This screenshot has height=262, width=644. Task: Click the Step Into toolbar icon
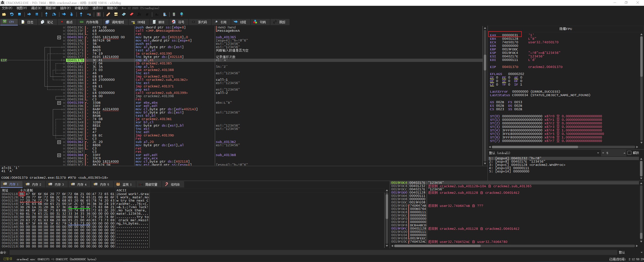(46, 14)
